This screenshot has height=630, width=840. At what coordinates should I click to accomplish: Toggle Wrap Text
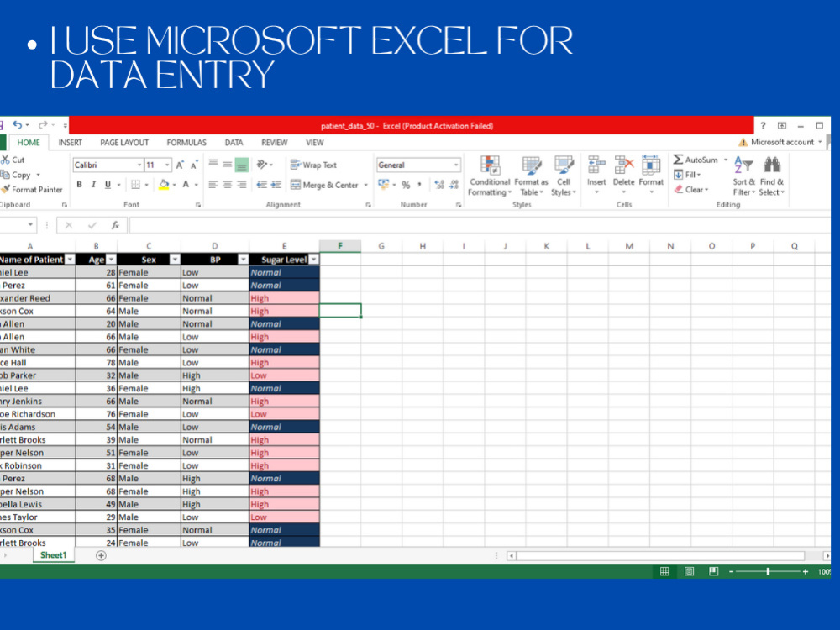tap(314, 165)
